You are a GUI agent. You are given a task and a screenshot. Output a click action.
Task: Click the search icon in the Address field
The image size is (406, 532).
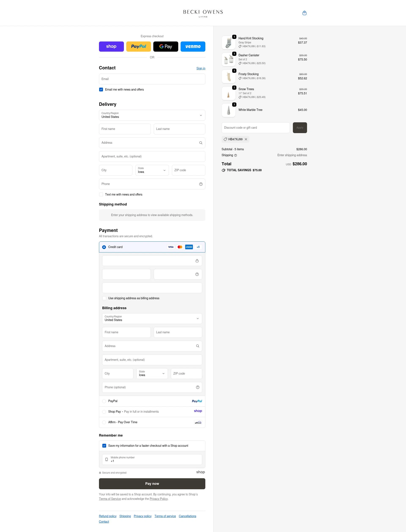coord(201,143)
